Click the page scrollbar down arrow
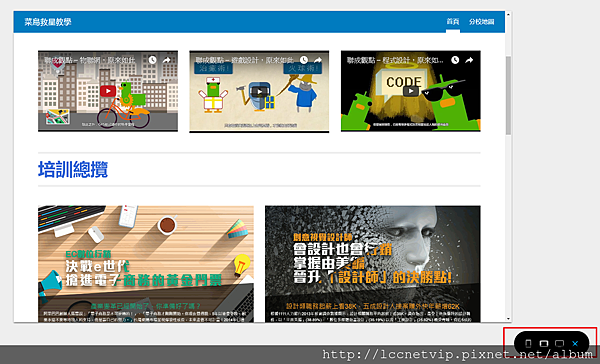This screenshot has height=364, width=600. point(508,318)
